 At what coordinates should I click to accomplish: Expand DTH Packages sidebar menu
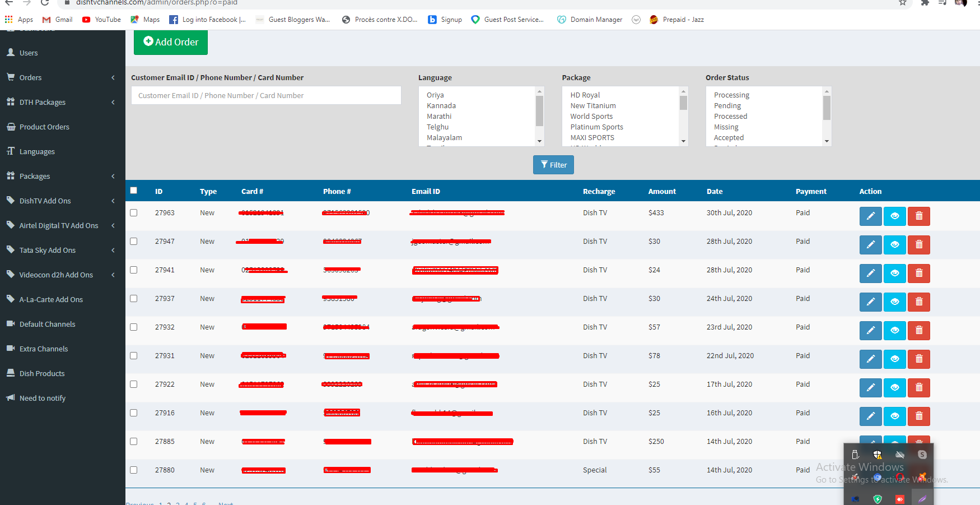(63, 102)
